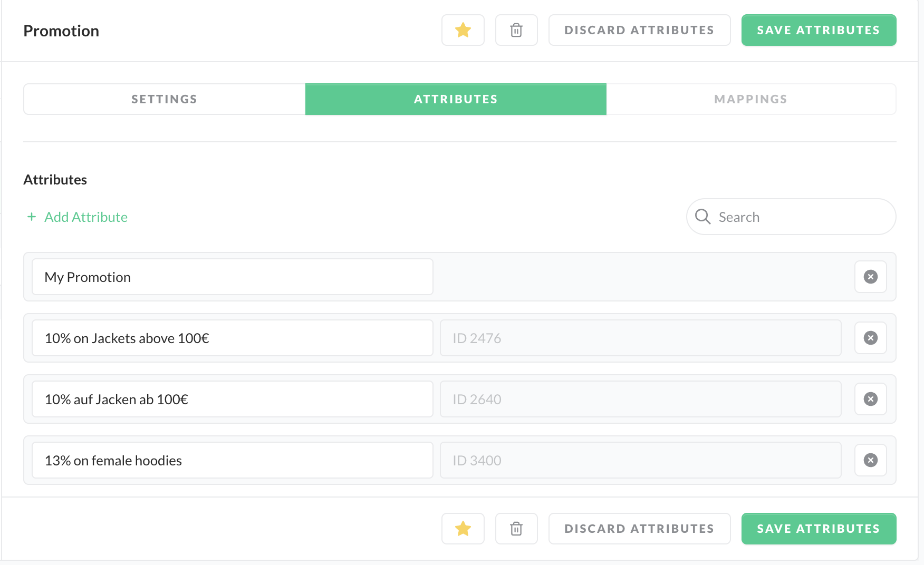The image size is (924, 565).
Task: Select the Attributes tab
Action: [x=456, y=99]
